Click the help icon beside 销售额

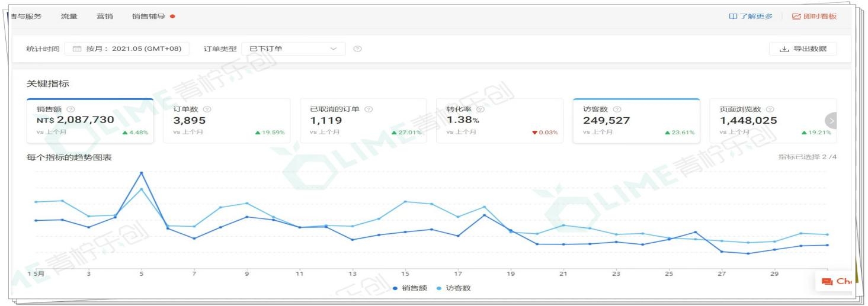pos(71,109)
